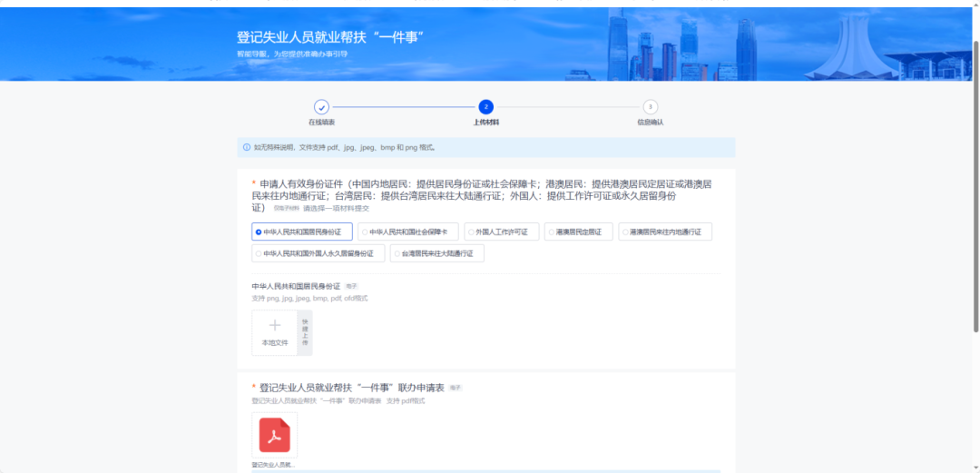Select 港澳居民来往内地通行证 option

tap(665, 232)
